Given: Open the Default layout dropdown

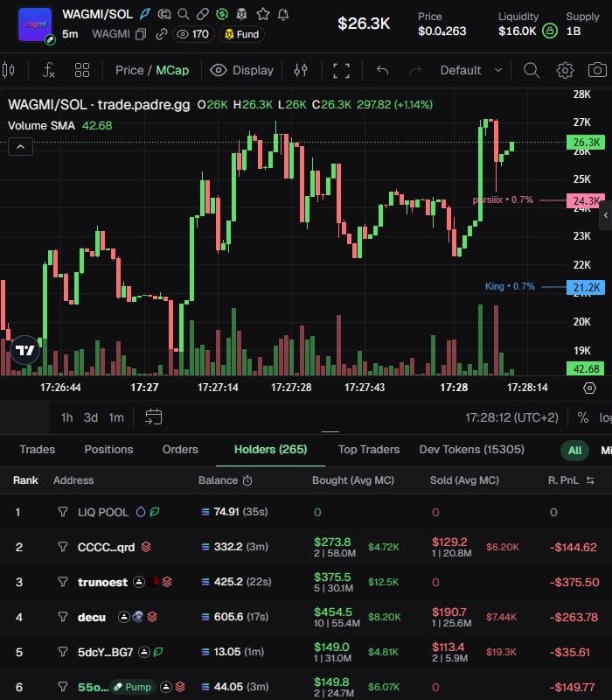Looking at the screenshot, I should click(x=471, y=70).
